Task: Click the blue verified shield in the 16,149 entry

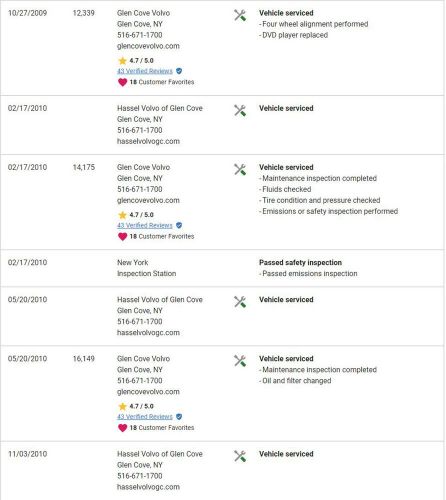Action: [179, 417]
